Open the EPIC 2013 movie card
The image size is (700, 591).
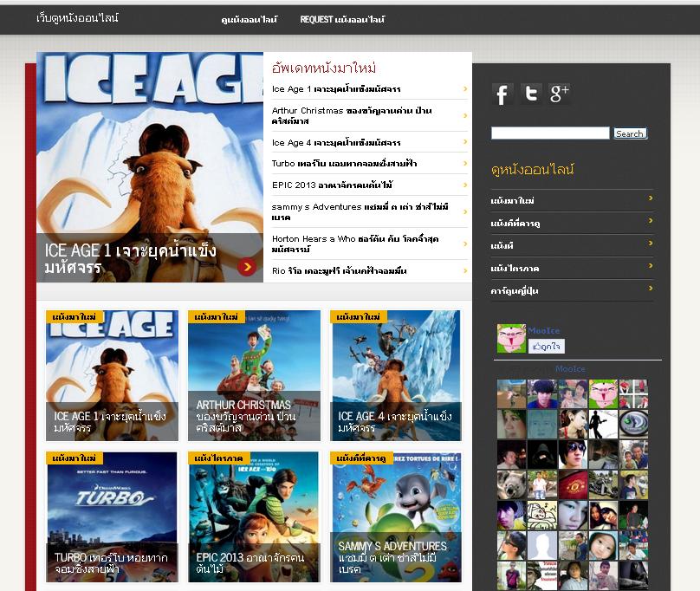[x=254, y=516]
